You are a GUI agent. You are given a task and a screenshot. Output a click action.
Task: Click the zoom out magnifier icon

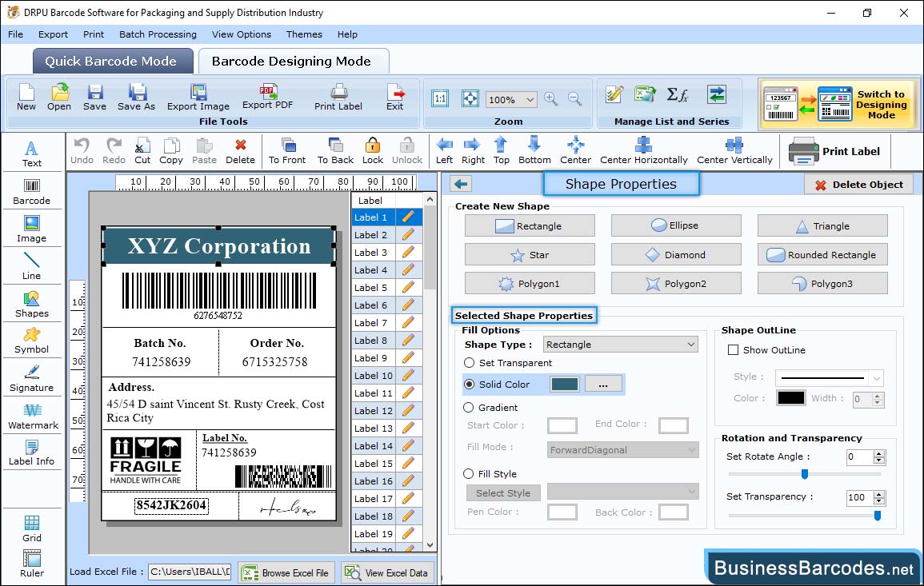pos(574,98)
